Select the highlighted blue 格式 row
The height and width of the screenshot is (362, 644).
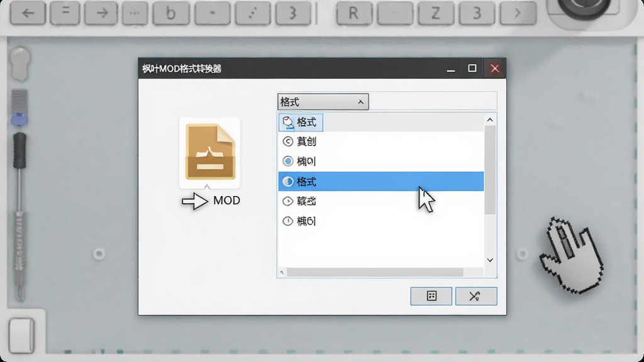pos(381,182)
